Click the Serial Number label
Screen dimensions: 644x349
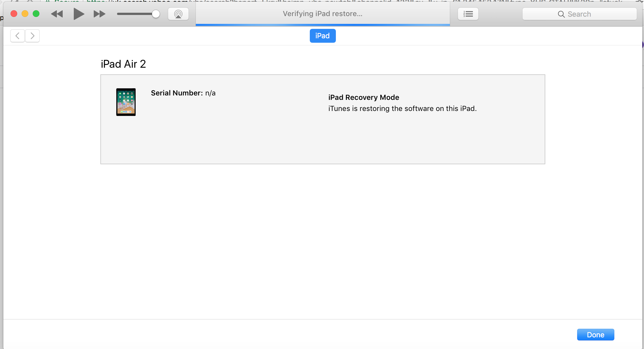pyautogui.click(x=177, y=93)
